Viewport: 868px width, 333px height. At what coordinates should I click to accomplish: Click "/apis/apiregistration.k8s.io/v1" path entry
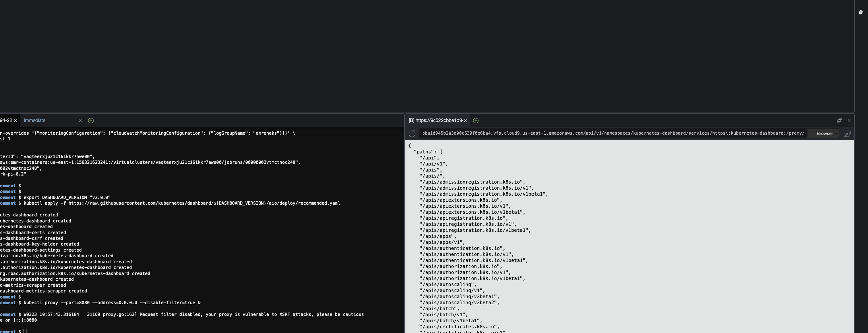468,224
